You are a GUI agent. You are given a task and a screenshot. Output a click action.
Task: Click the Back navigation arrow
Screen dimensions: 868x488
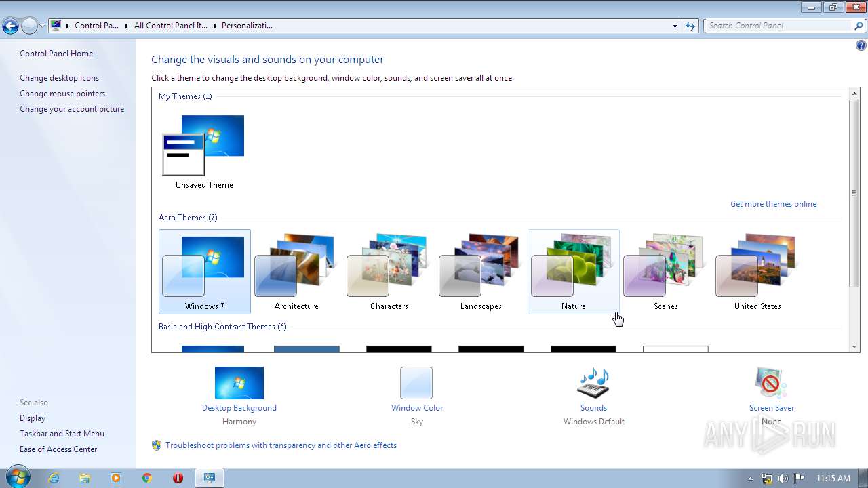(x=10, y=26)
